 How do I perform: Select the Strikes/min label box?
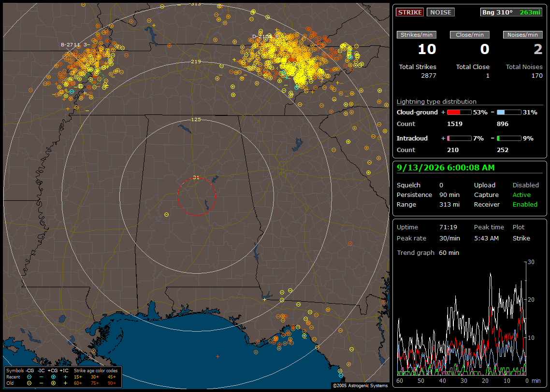(416, 35)
